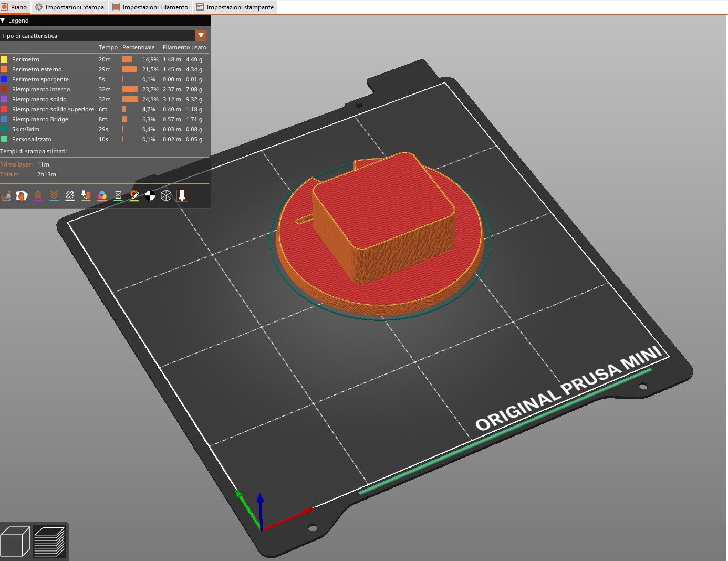The height and width of the screenshot is (561, 728).
Task: Toggle center of gravity marker icon
Action: point(150,196)
